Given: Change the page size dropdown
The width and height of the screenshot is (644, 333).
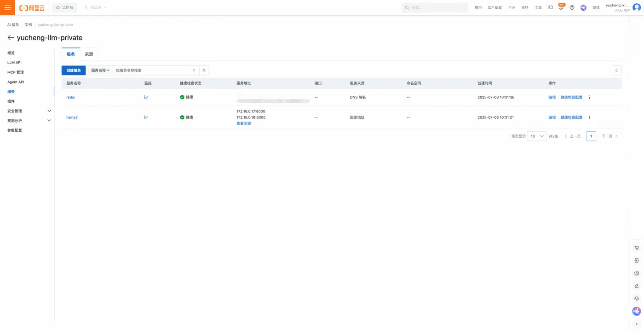Looking at the screenshot, I should coord(536,136).
